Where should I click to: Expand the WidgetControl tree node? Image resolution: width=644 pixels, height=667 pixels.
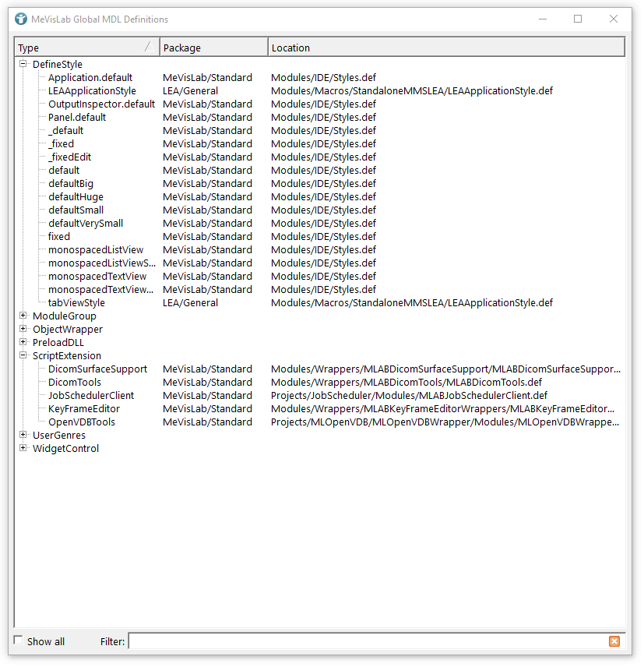(x=23, y=449)
